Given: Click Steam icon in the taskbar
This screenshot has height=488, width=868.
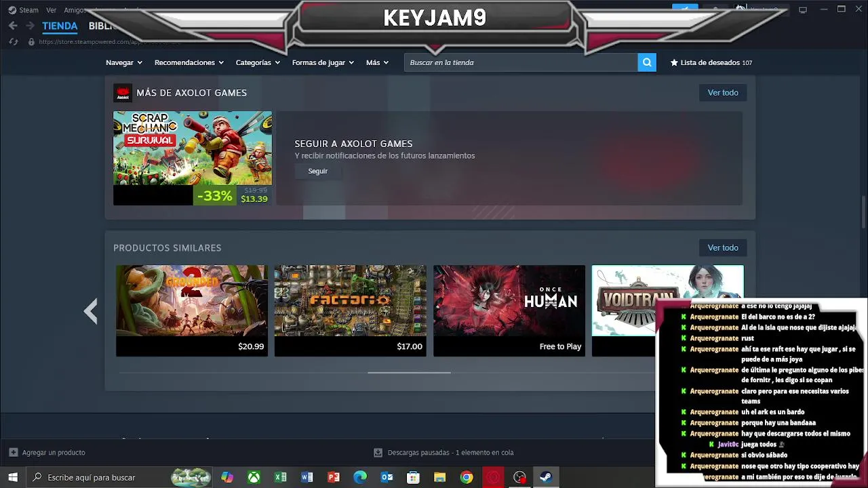Looking at the screenshot, I should click(x=546, y=477).
